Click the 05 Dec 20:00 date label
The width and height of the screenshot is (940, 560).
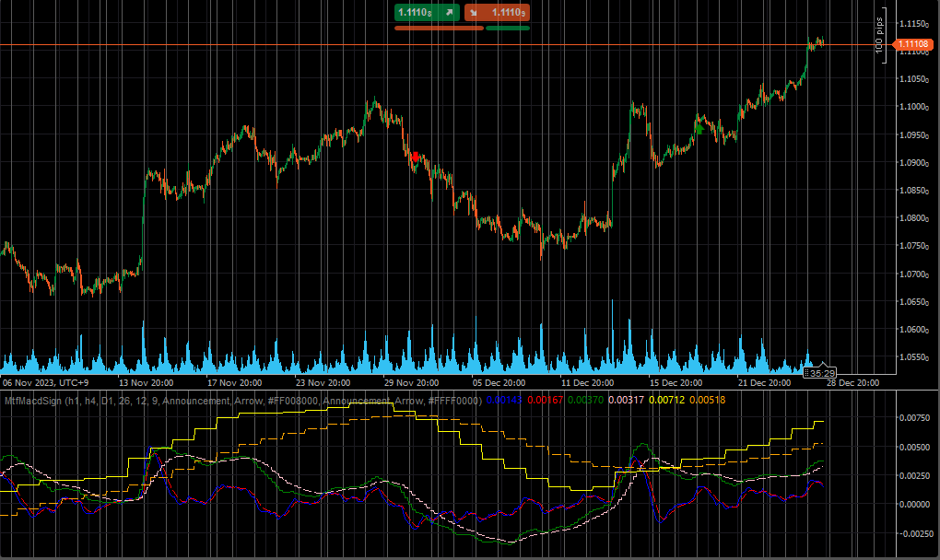point(499,383)
